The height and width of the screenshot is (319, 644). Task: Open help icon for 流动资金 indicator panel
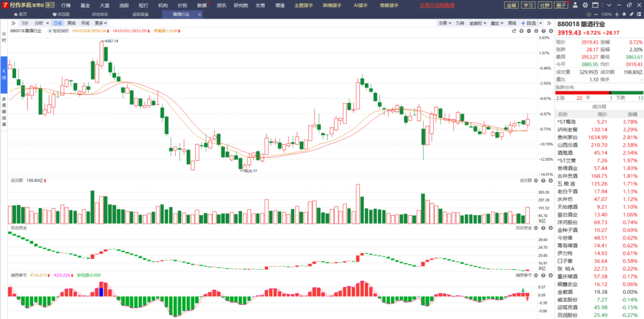(542, 228)
